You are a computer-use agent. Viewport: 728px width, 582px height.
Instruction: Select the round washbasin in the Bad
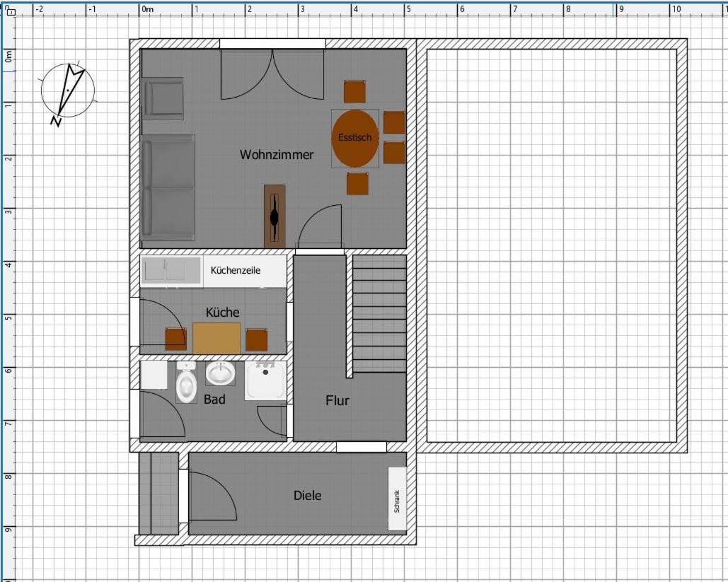coord(221,373)
